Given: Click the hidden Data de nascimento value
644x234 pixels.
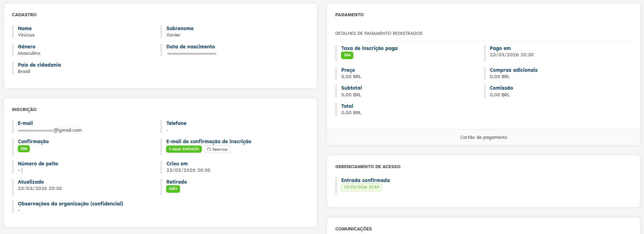Looking at the screenshot, I should 192,53.
